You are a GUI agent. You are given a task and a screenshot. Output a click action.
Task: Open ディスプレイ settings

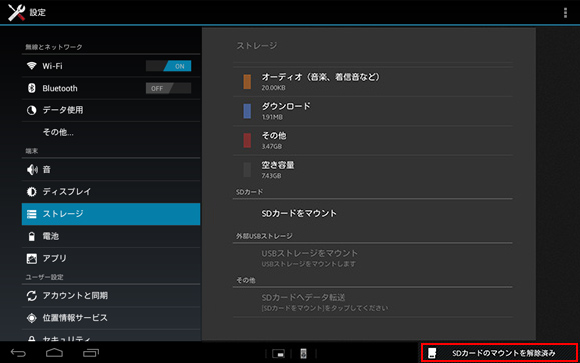(x=111, y=192)
